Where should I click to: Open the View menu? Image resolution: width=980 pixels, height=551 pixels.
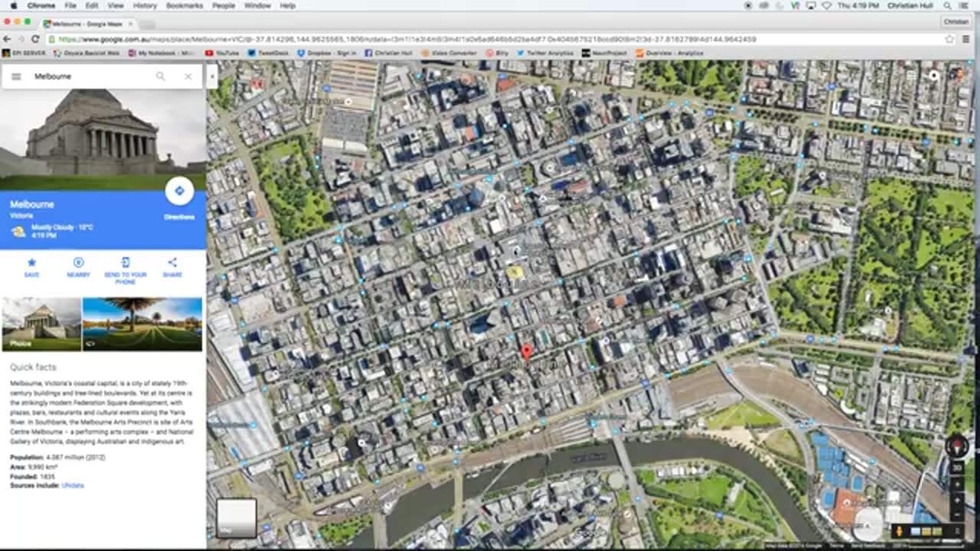(116, 5)
